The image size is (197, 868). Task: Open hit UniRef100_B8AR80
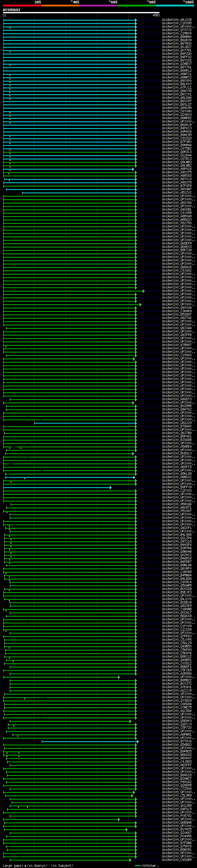(x=177, y=37)
